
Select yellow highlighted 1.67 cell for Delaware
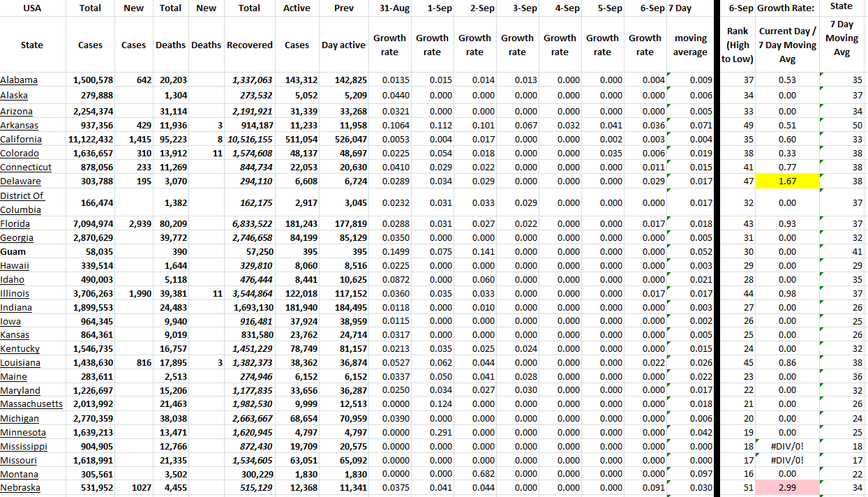[x=787, y=181]
